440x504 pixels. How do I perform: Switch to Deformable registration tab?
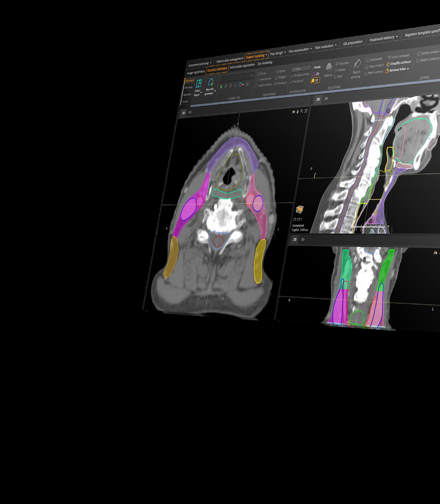click(x=242, y=66)
